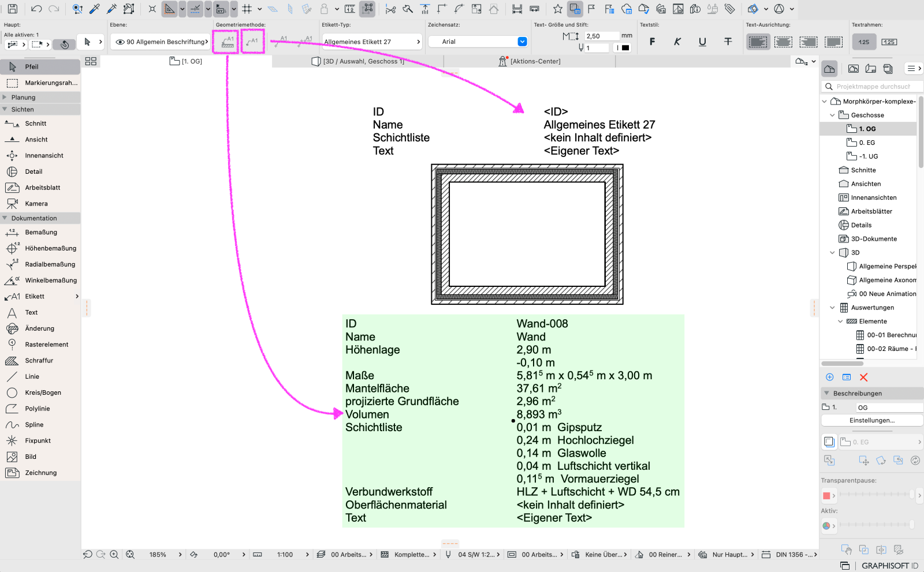
Task: Click the black pen color swatch
Action: [x=625, y=48]
